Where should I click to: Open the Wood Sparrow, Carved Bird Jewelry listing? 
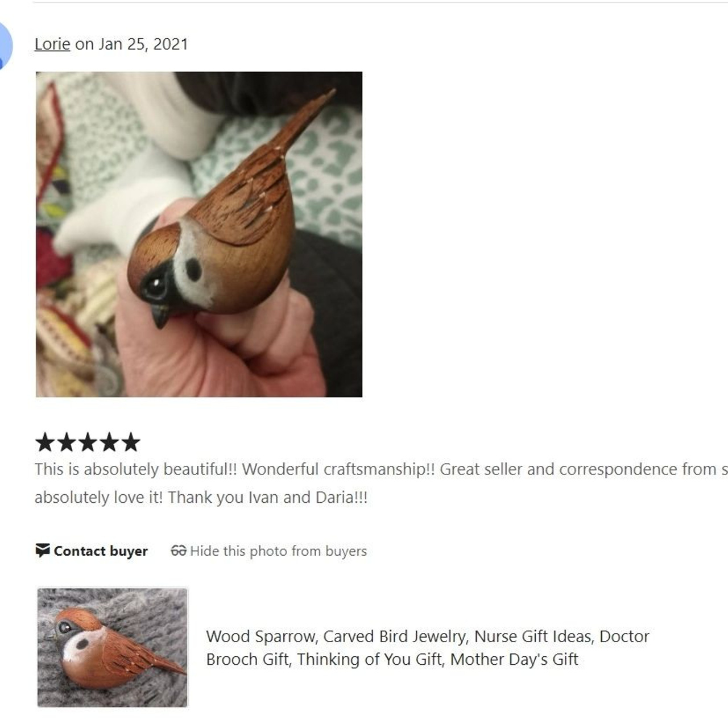[427, 636]
